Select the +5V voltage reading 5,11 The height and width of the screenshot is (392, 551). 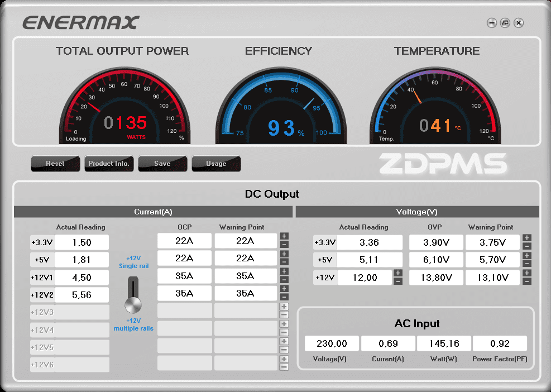coord(370,260)
